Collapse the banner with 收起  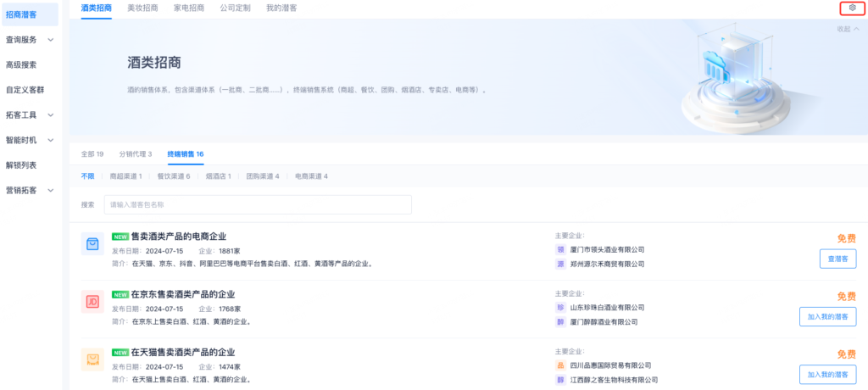848,29
